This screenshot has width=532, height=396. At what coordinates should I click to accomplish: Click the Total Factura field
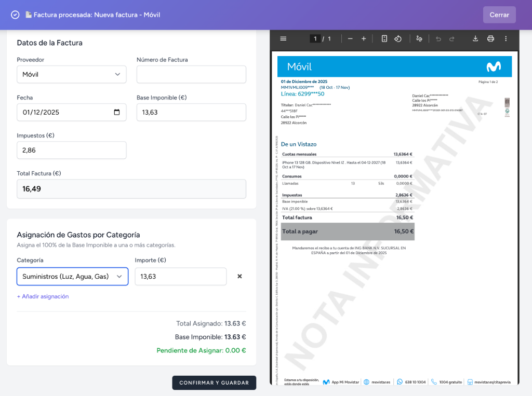click(x=131, y=189)
